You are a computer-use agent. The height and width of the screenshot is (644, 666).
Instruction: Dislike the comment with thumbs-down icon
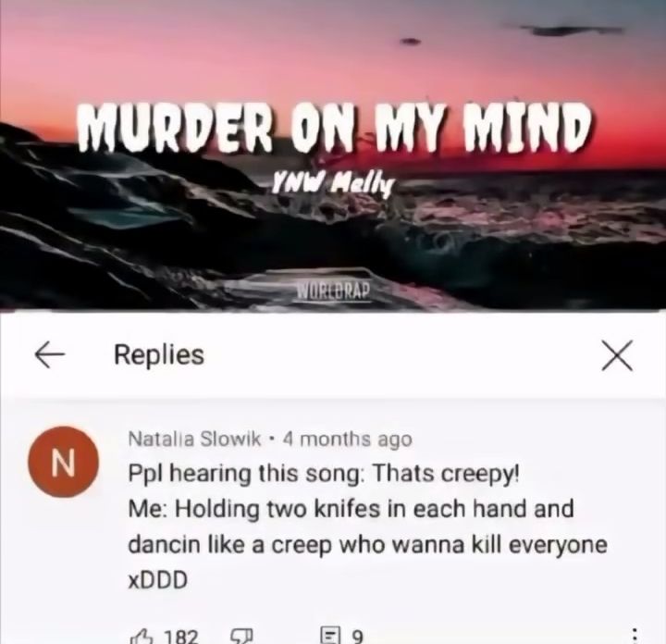pyautogui.click(x=240, y=637)
